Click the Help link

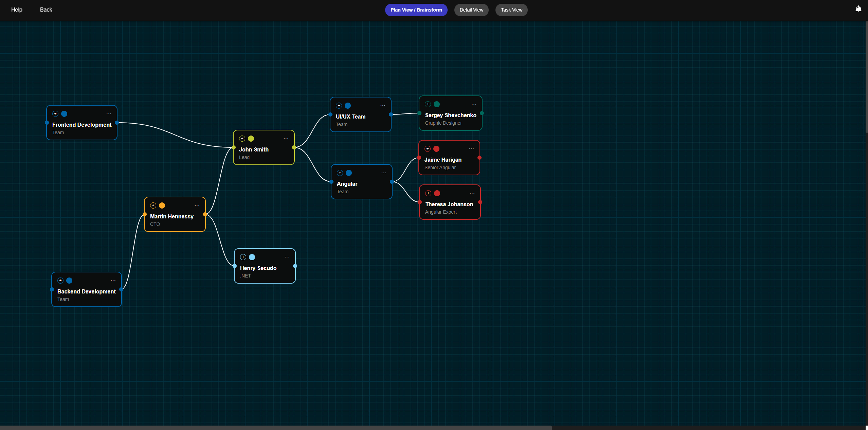point(17,10)
